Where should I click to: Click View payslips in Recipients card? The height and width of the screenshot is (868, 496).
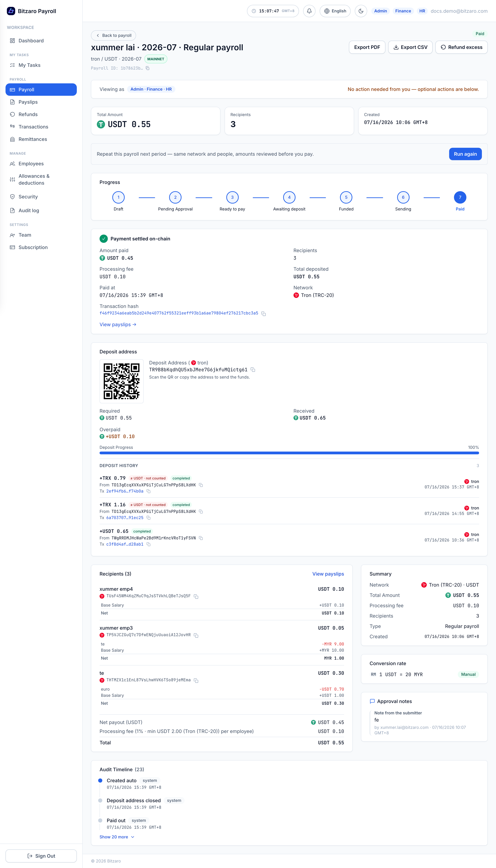click(x=328, y=574)
